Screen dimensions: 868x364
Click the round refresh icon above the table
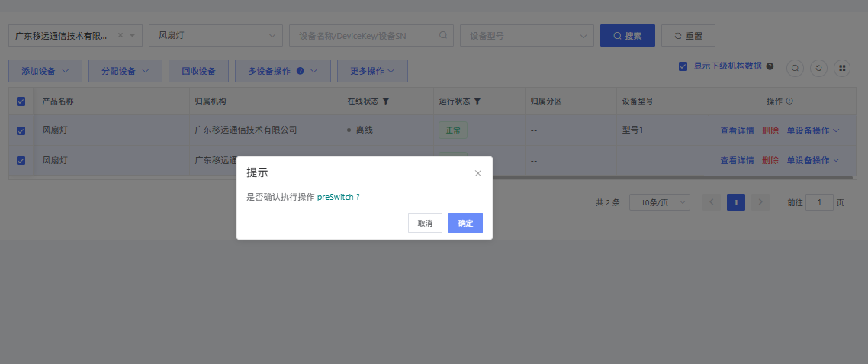pyautogui.click(x=818, y=68)
